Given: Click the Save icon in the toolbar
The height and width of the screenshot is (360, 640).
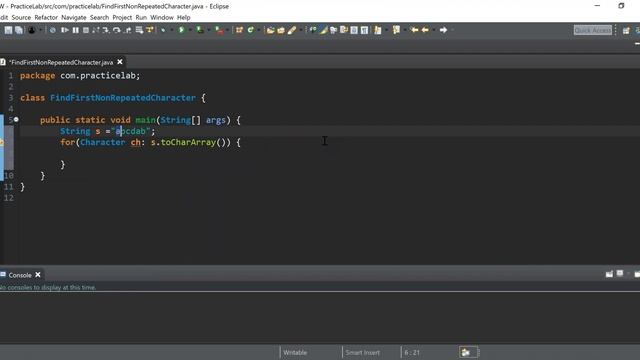Looking at the screenshot, I should coord(8,30).
